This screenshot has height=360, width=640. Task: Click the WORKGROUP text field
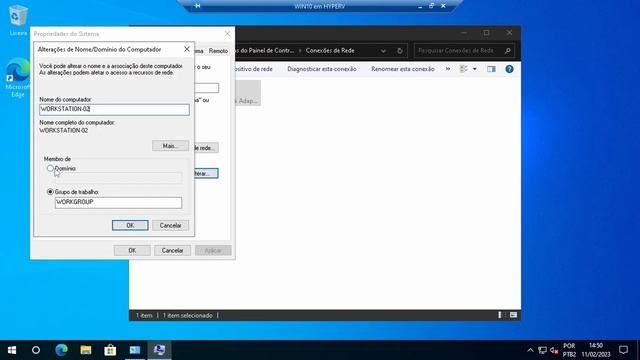[x=118, y=202]
